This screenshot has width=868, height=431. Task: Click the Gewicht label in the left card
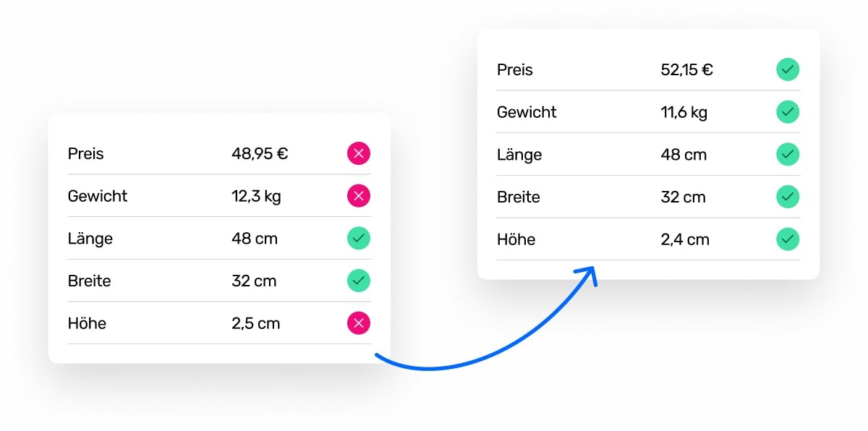98,196
